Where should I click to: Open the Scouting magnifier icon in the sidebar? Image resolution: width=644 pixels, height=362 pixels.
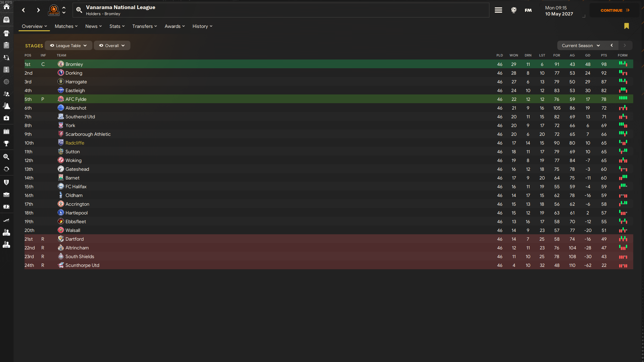6,157
